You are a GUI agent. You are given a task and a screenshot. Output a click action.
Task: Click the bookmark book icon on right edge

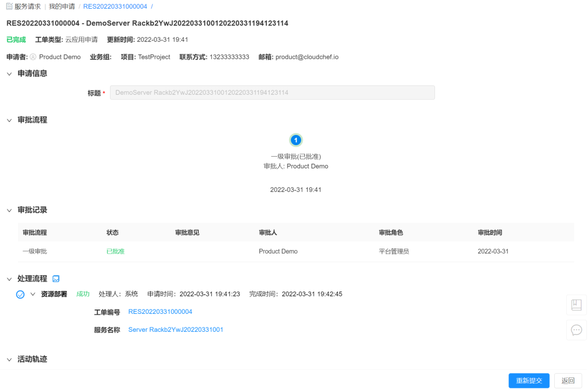[x=577, y=305]
